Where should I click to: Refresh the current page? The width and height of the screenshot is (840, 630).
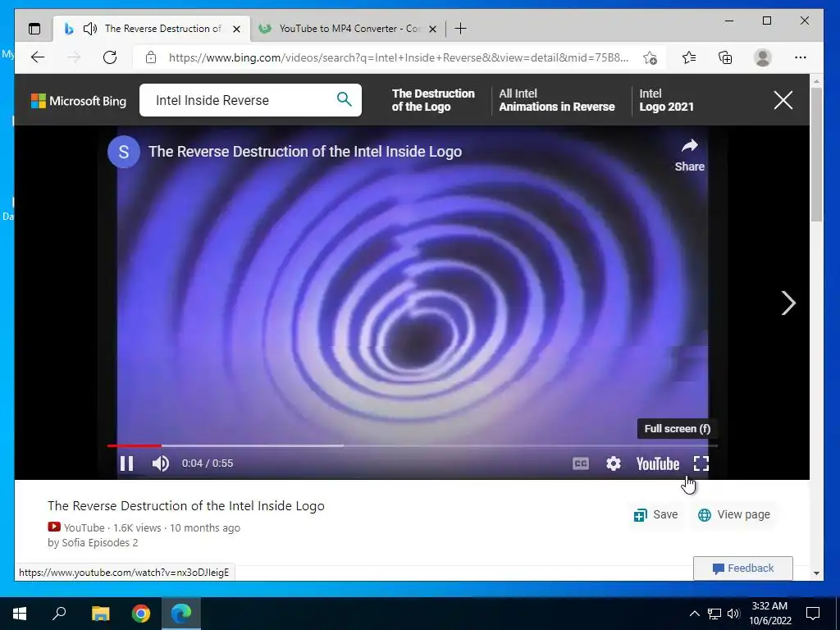click(x=110, y=57)
